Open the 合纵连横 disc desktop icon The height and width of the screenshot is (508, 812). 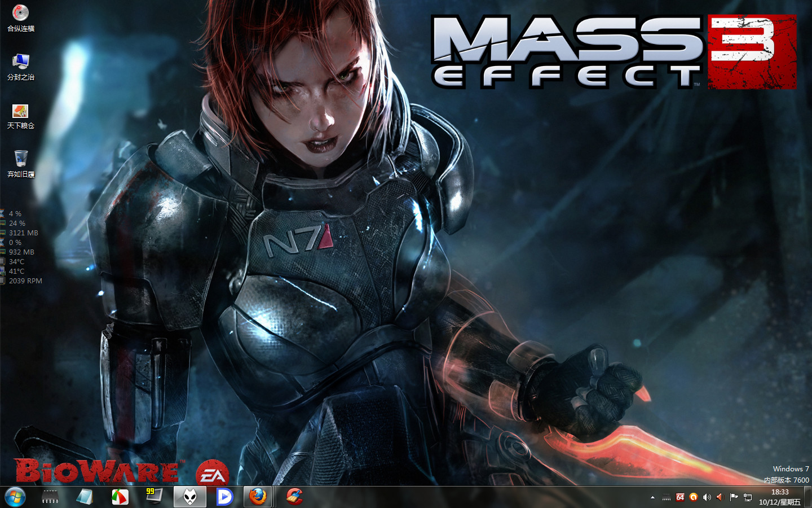pyautogui.click(x=21, y=17)
